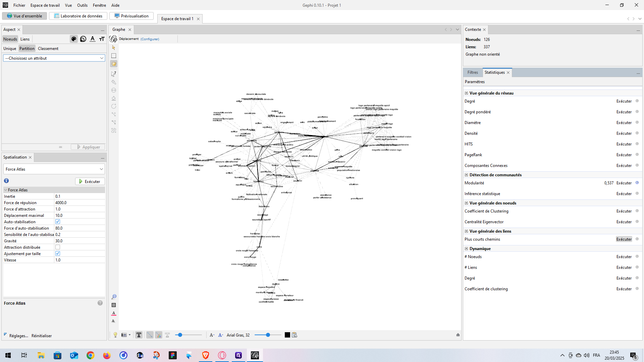Open the Modularité report icon
644x362 pixels.
[x=637, y=183]
